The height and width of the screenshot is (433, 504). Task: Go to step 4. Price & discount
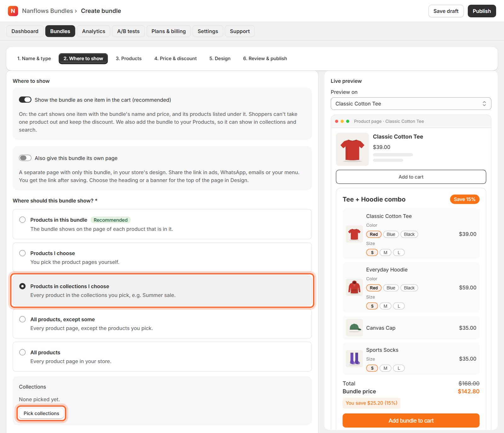175,59
